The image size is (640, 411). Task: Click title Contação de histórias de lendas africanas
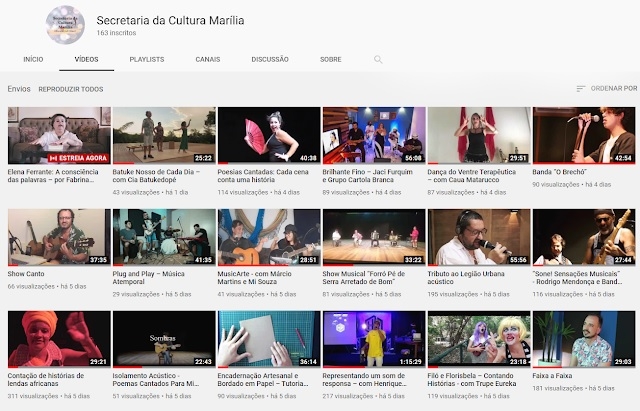[46, 380]
